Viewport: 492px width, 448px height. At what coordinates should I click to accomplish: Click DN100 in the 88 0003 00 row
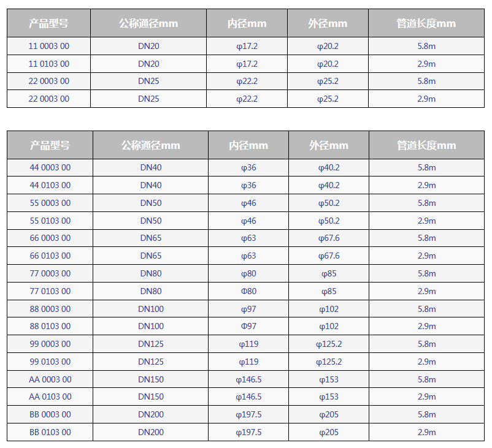[x=151, y=309]
